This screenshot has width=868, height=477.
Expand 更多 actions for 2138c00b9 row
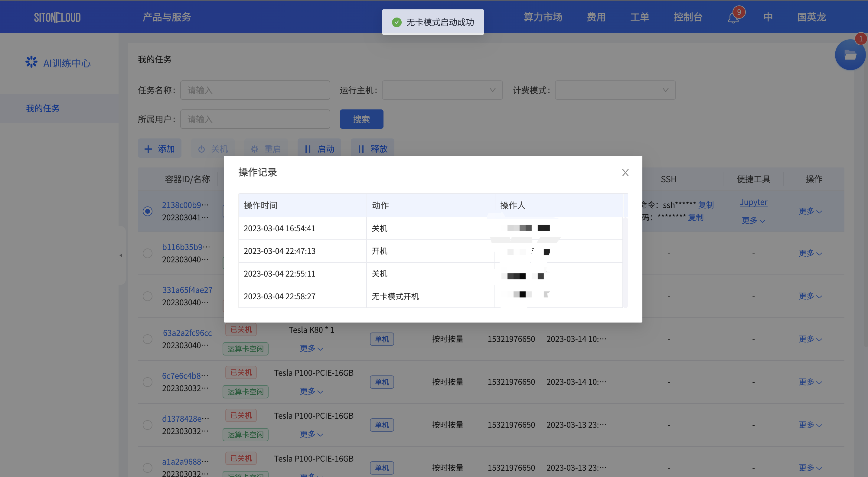pyautogui.click(x=810, y=211)
